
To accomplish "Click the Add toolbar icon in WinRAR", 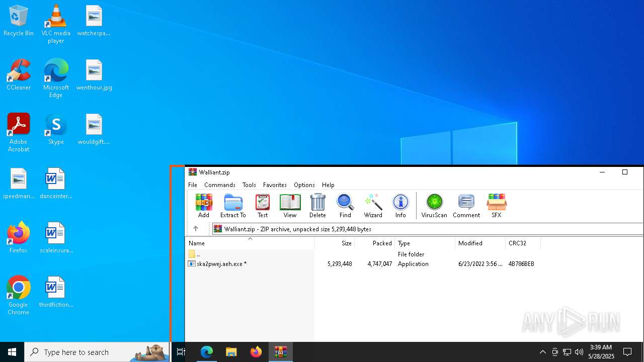I will coord(203,206).
